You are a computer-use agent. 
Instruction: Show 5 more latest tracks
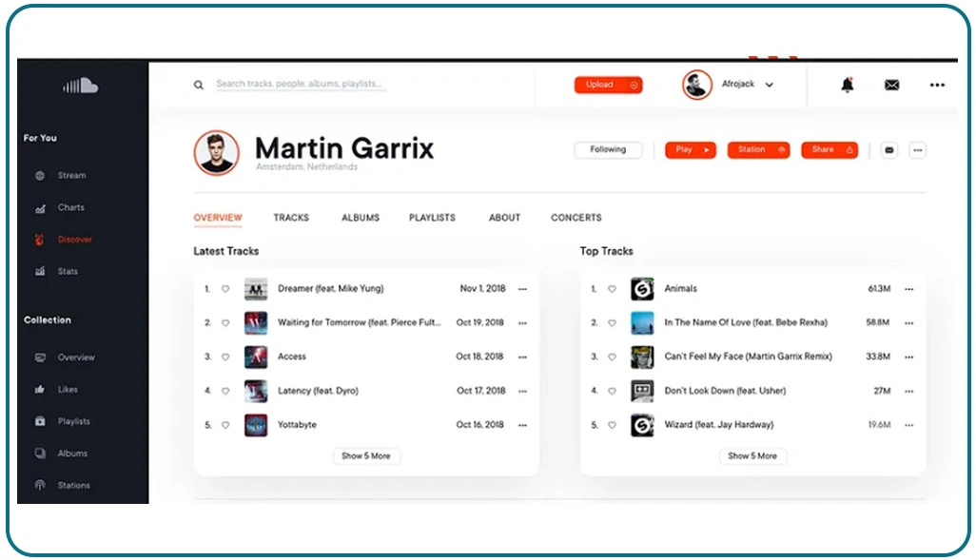coord(366,455)
